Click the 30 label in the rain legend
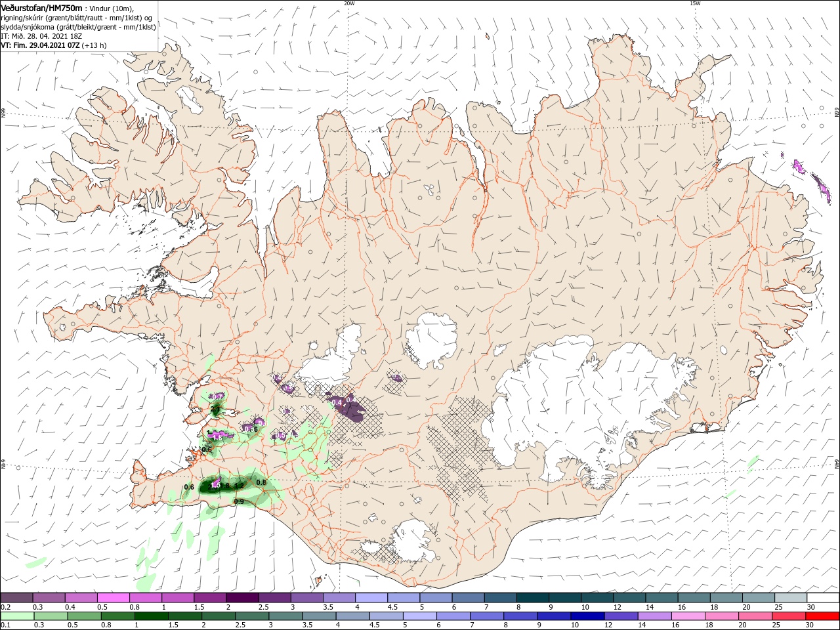The height and width of the screenshot is (630, 840). point(810,625)
